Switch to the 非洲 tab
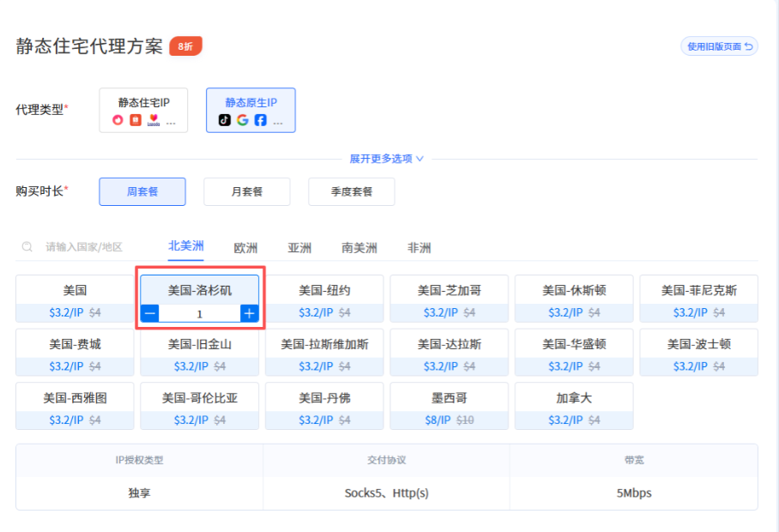Screen dimensions: 779x532 (x=419, y=247)
